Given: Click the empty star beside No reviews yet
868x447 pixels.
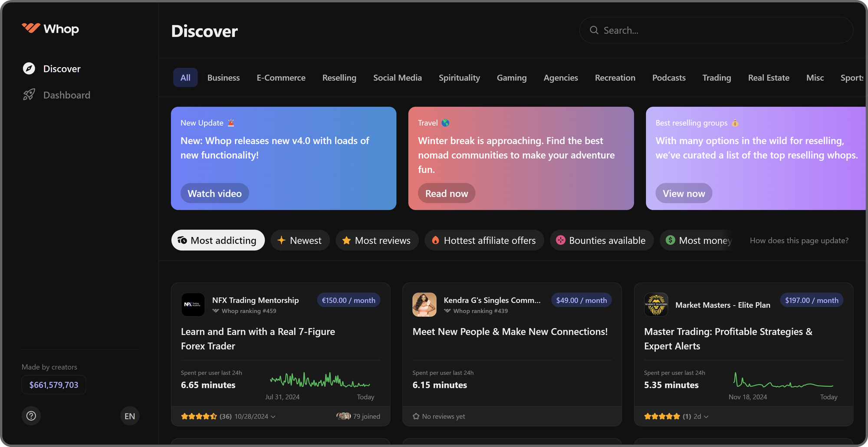Looking at the screenshot, I should [416, 416].
